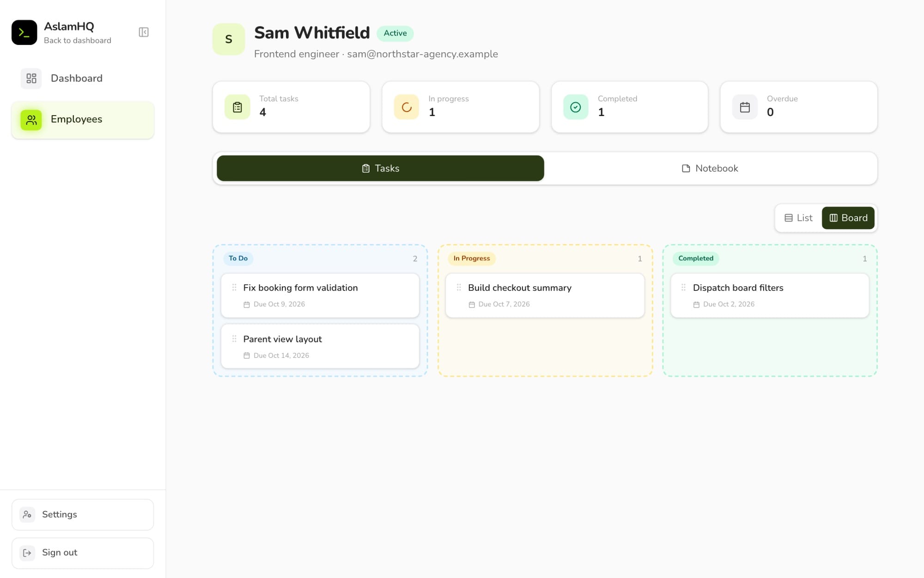Collapse the sidebar with the panel icon
This screenshot has height=578, width=924.
(144, 32)
